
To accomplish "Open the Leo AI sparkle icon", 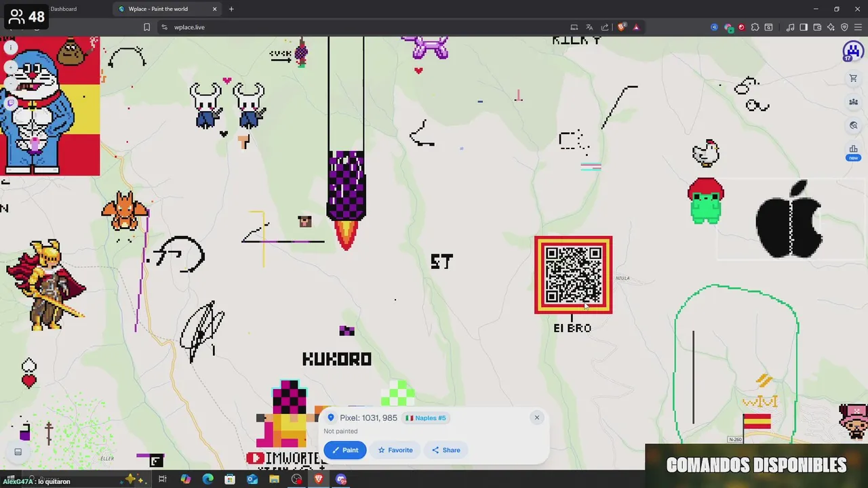I will click(831, 27).
